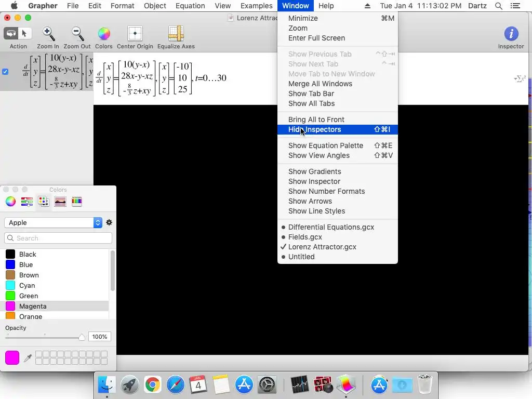532x399 pixels.
Task: Open the Examples menu
Action: [x=256, y=6]
